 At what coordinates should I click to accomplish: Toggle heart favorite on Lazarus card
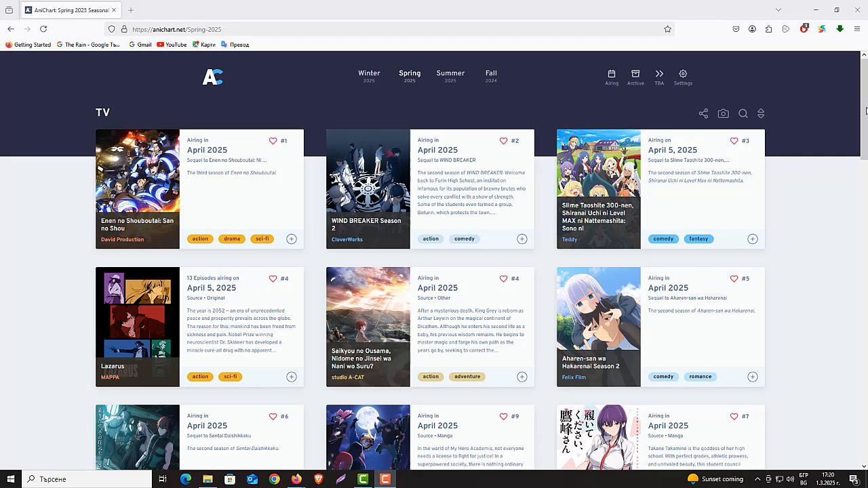(x=273, y=279)
